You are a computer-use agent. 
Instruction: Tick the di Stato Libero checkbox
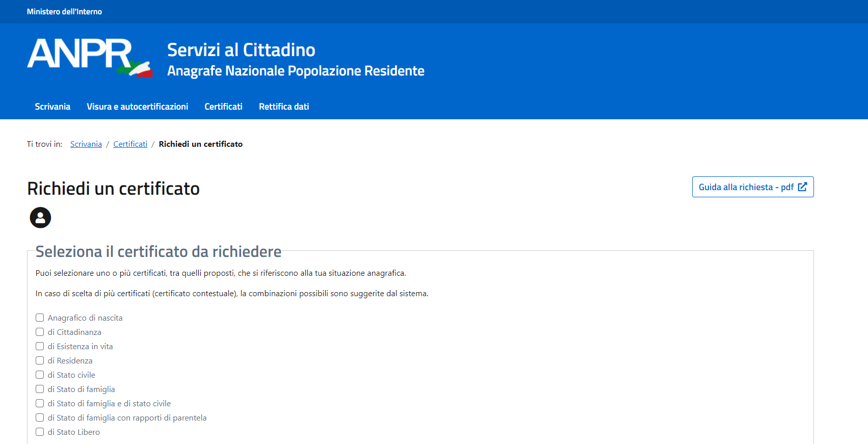click(40, 432)
